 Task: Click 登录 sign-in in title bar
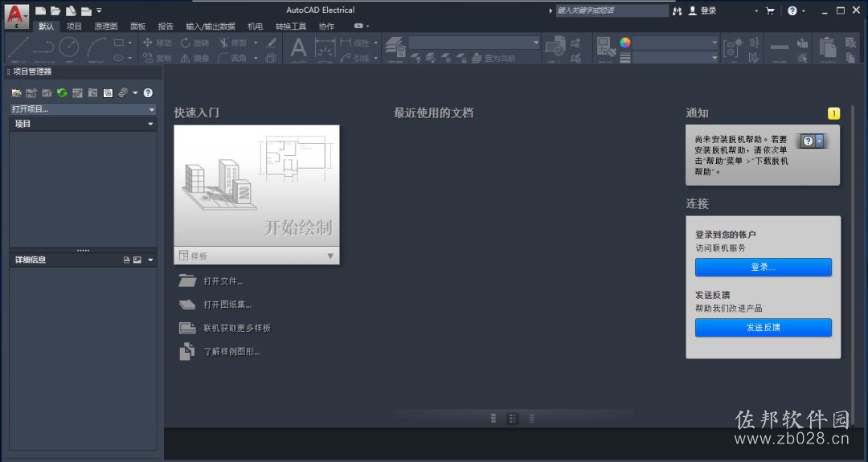702,10
